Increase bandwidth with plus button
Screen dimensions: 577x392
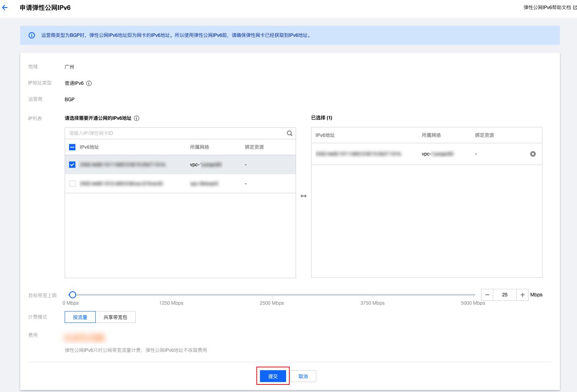(x=522, y=295)
